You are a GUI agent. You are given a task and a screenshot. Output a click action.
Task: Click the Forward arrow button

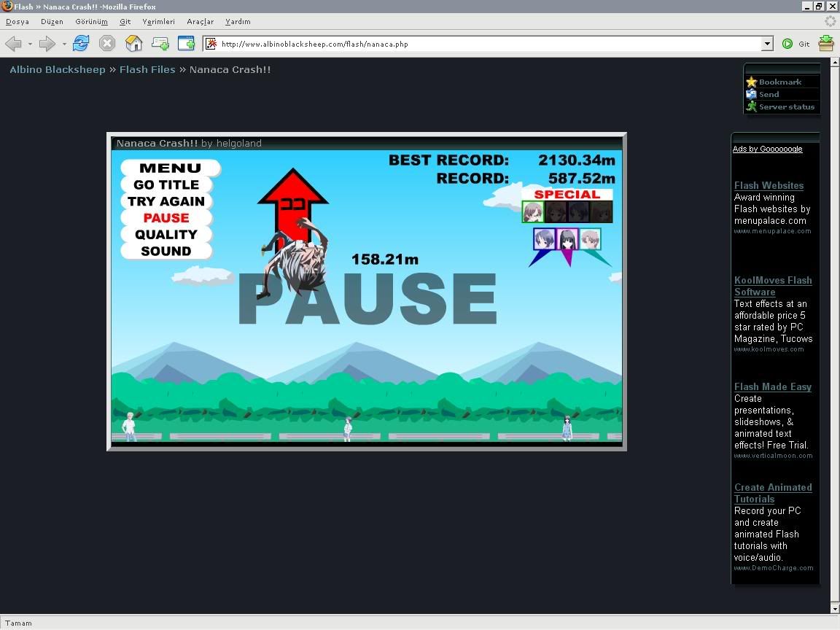point(47,44)
